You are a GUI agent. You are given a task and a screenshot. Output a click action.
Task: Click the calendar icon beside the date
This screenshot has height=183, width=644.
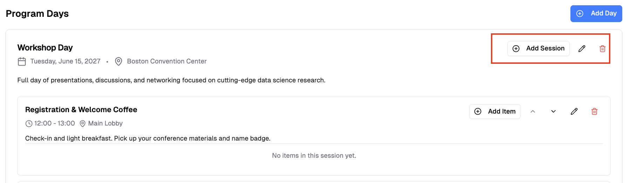(x=22, y=62)
